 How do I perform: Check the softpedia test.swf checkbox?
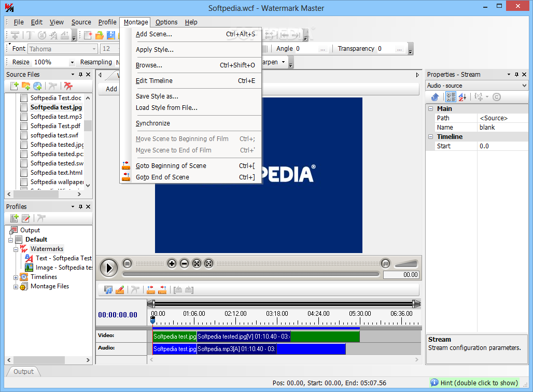24,135
